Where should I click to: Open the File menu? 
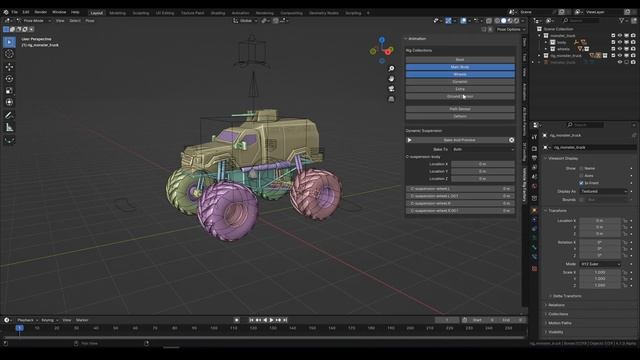[x=14, y=12]
